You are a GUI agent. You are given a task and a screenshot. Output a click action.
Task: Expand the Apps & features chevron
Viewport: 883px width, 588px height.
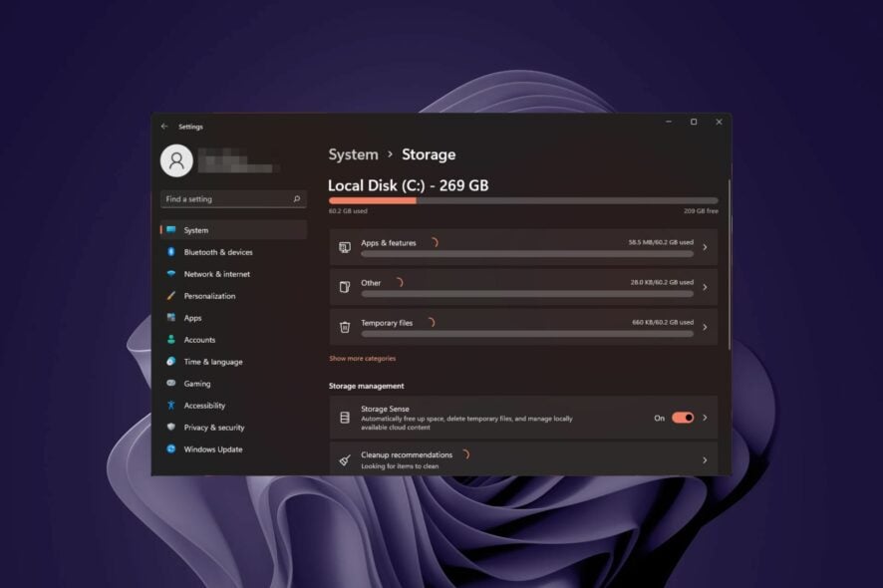point(705,247)
